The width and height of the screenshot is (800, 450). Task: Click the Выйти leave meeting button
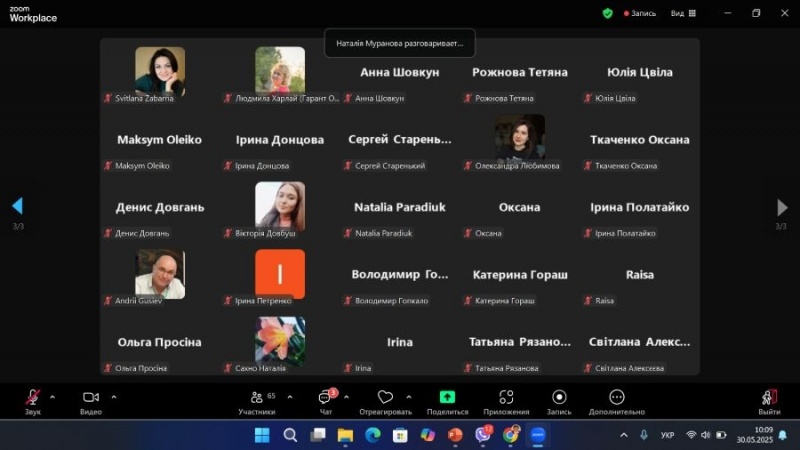(x=769, y=398)
